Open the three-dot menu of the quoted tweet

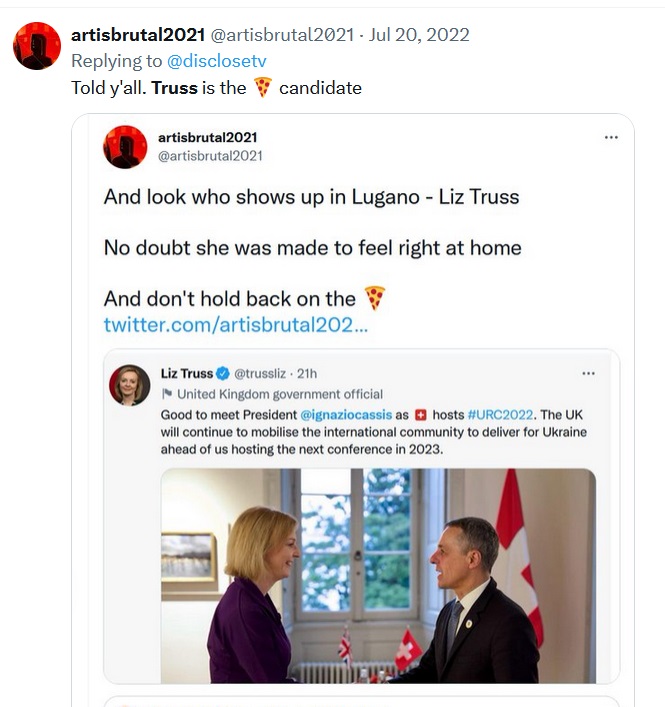click(611, 137)
